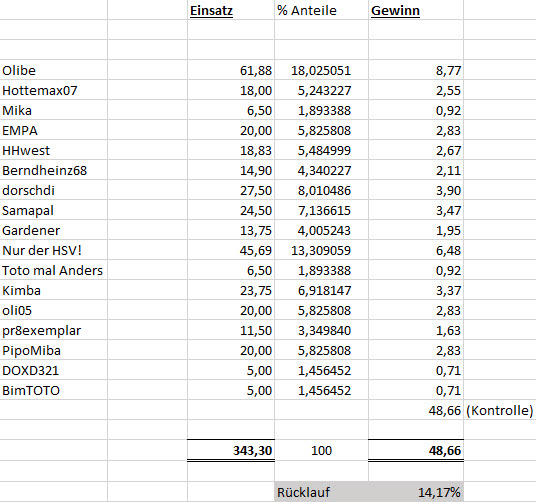This screenshot has width=536, height=502.
Task: Click pr8exemplar Gewinn cell 1,63
Action: pos(416,330)
